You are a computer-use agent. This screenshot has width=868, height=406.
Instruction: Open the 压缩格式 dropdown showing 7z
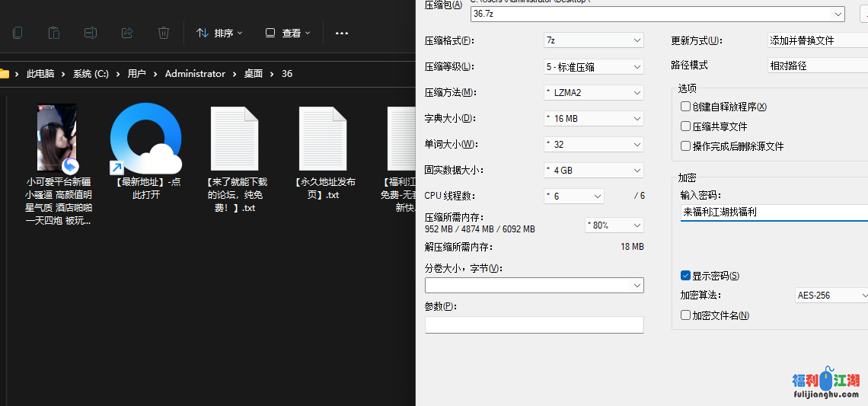click(x=594, y=40)
